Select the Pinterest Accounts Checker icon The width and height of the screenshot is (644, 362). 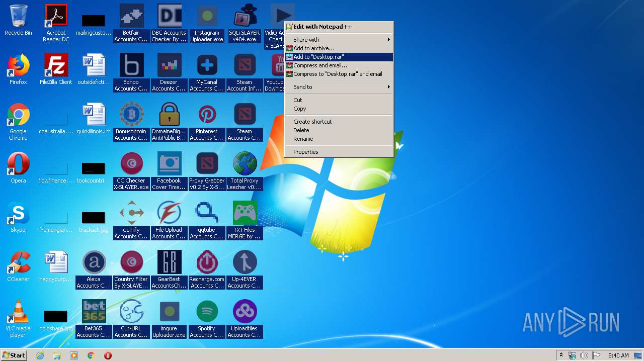tap(207, 122)
